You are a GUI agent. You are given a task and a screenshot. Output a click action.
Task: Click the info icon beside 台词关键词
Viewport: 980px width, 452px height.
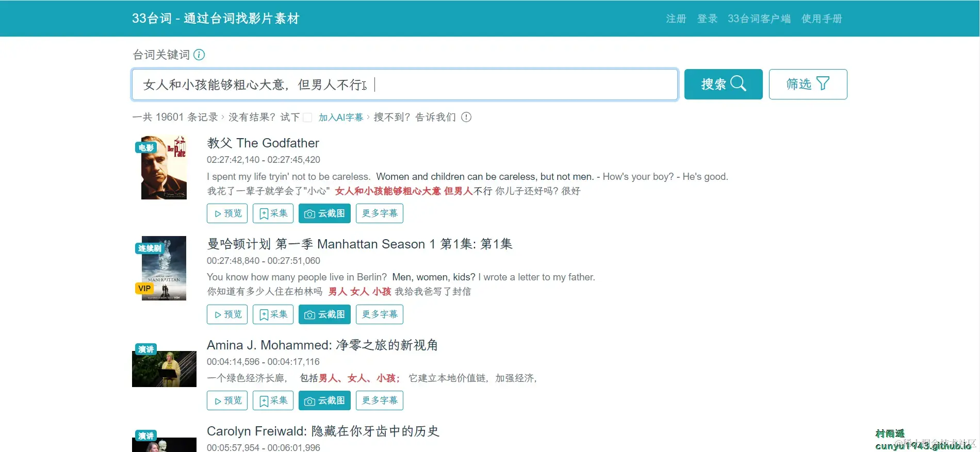(199, 55)
